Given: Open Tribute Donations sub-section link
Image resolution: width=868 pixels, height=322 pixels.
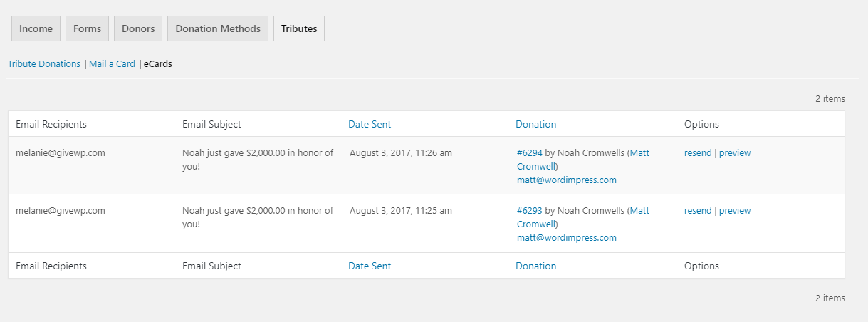Looking at the screenshot, I should pyautogui.click(x=44, y=64).
